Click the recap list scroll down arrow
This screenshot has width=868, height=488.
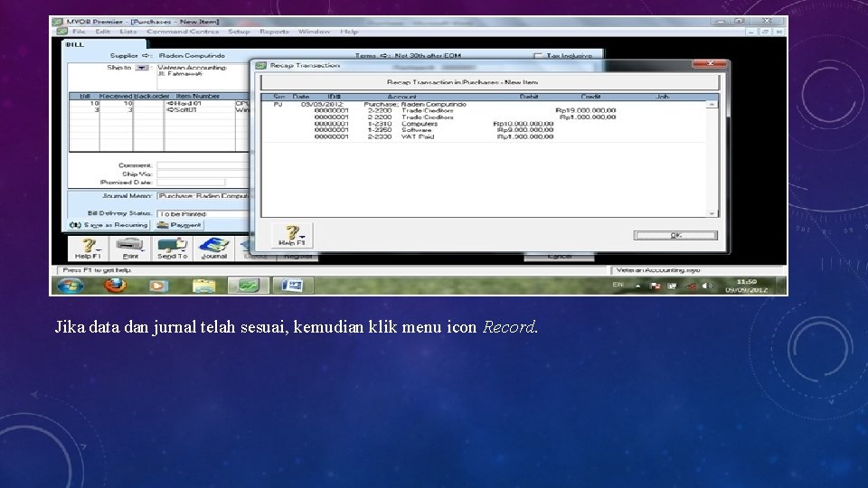point(712,213)
